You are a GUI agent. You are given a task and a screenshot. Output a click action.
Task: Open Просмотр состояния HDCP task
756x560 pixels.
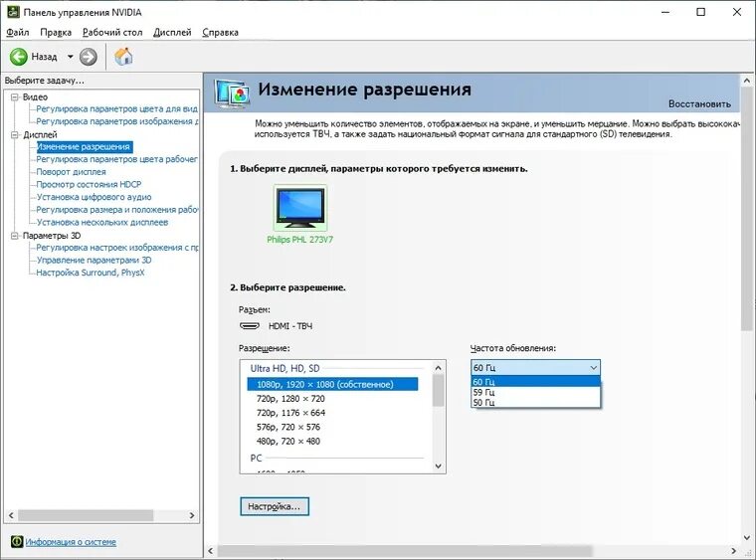[89, 185]
